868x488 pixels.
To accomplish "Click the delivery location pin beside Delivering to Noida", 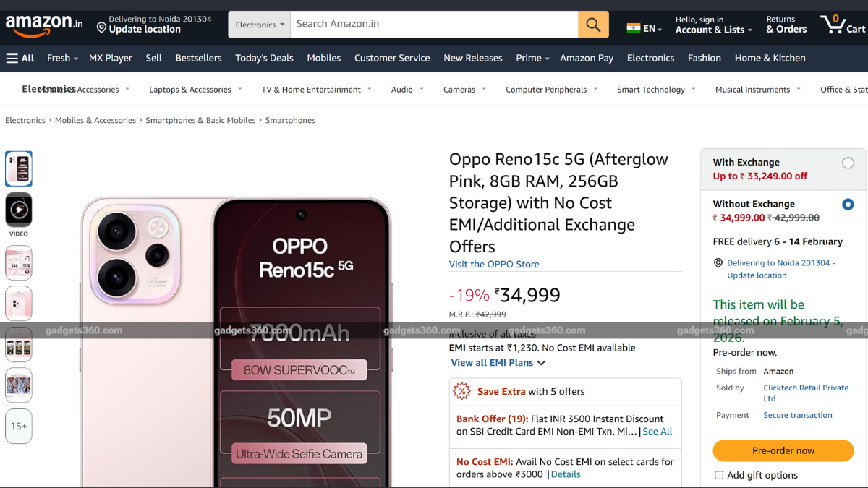I will 718,262.
